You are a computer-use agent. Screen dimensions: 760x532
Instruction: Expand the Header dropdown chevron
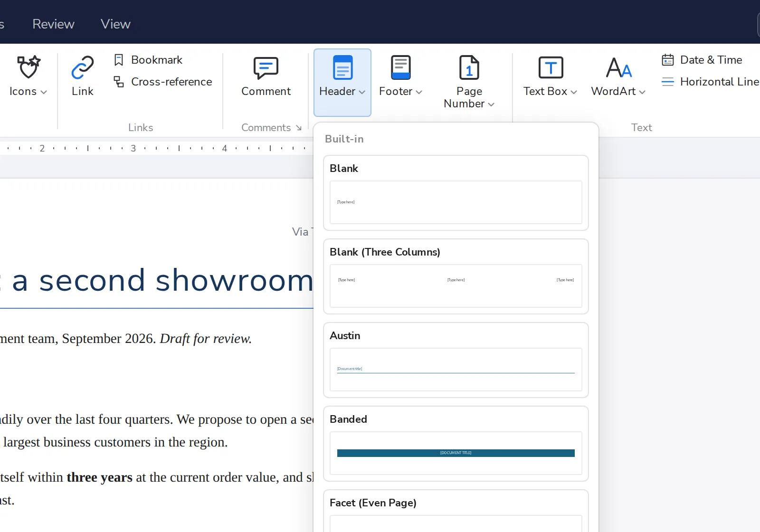click(x=362, y=92)
